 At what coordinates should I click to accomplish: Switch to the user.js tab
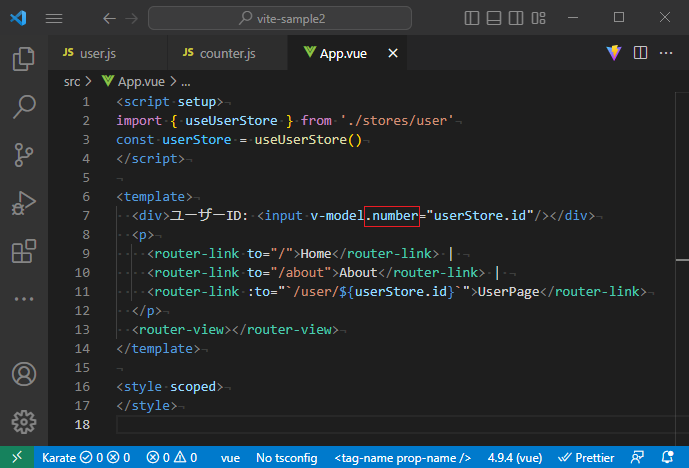(108, 53)
